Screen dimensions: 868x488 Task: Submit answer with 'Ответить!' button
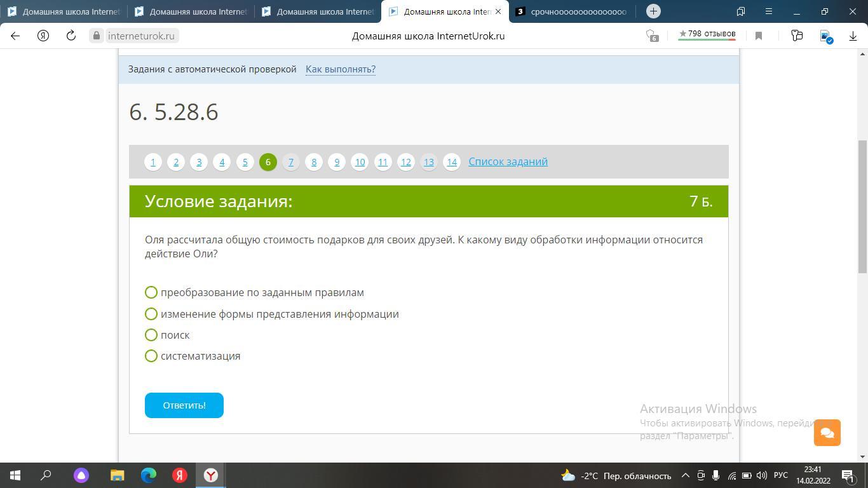[x=184, y=405]
